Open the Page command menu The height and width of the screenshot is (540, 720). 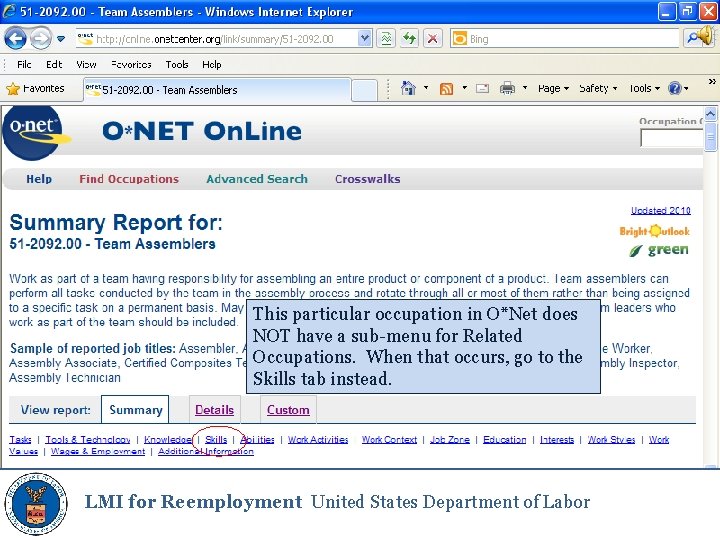pyautogui.click(x=553, y=88)
